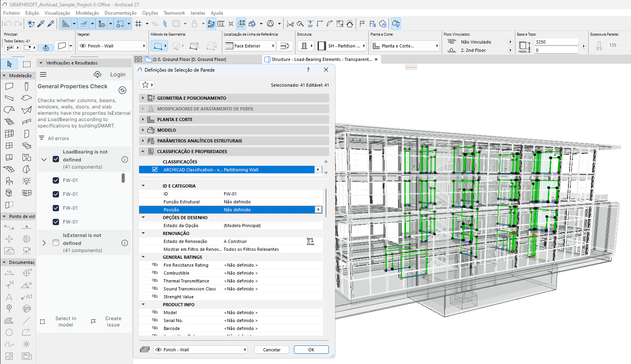Uncheck the LoadBearing is not defined checkbox
The image size is (631, 364).
56,159
